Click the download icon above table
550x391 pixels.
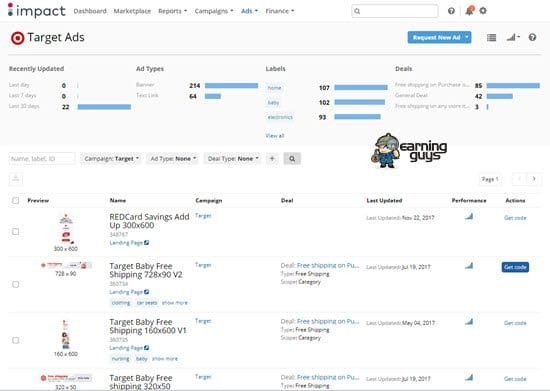[16, 178]
